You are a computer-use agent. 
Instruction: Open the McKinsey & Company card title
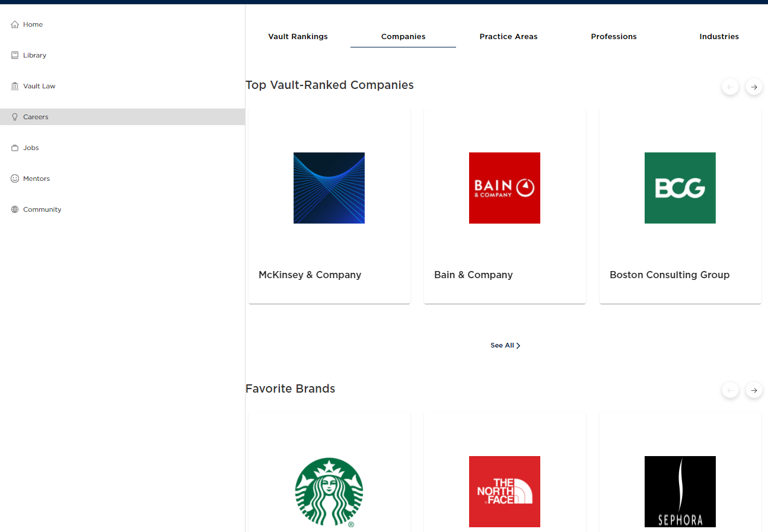310,275
